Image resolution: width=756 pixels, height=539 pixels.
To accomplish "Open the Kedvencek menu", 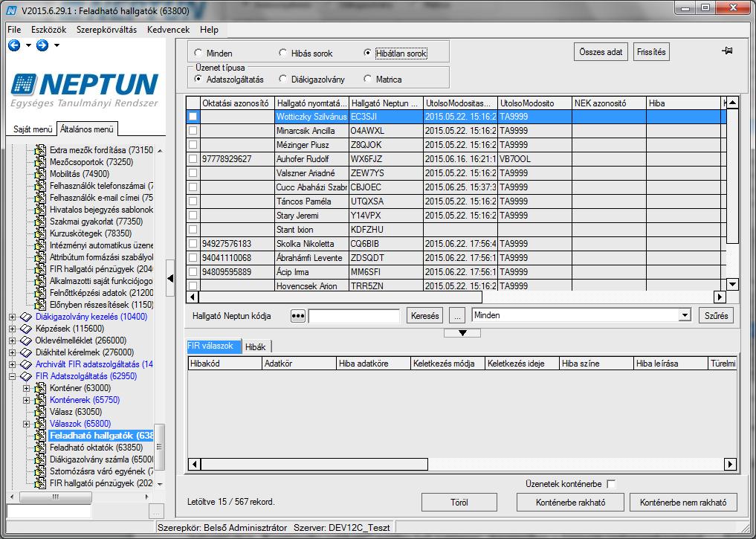I will tap(168, 30).
